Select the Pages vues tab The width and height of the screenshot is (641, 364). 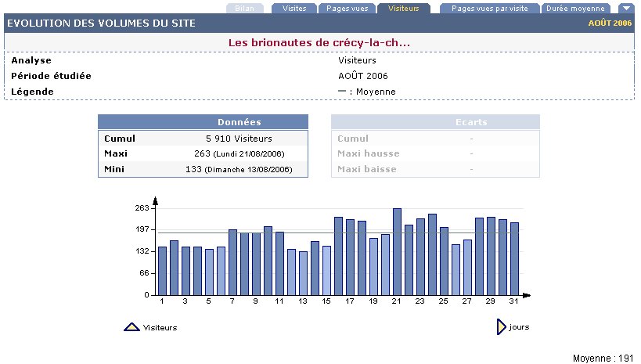tap(345, 8)
